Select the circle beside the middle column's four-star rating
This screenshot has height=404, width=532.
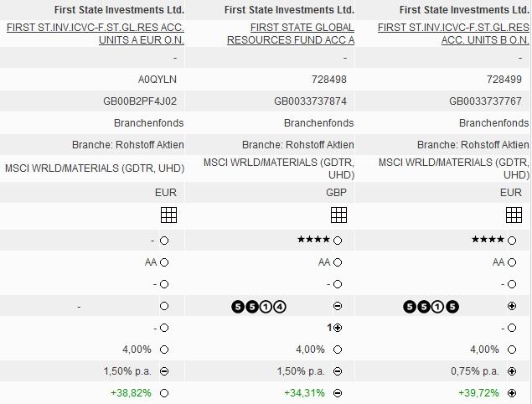pyautogui.click(x=338, y=241)
